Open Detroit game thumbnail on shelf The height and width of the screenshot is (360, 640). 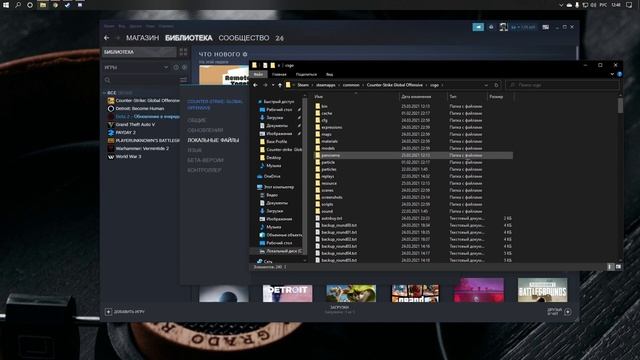(x=287, y=293)
